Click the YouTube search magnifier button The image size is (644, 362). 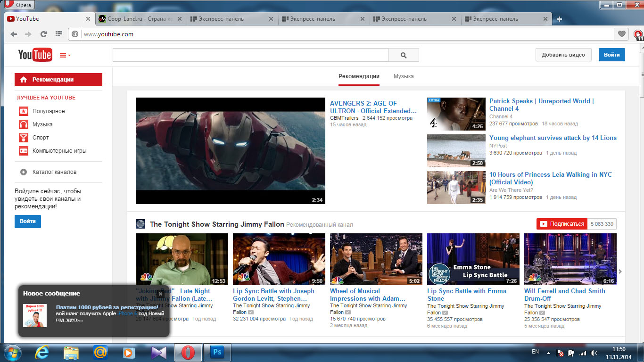pos(403,55)
